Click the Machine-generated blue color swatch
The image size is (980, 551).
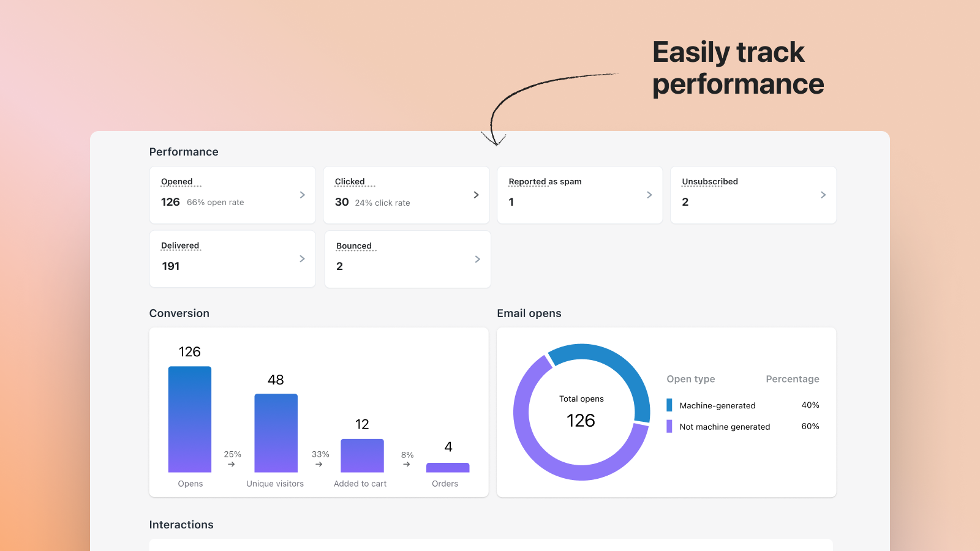[669, 405]
